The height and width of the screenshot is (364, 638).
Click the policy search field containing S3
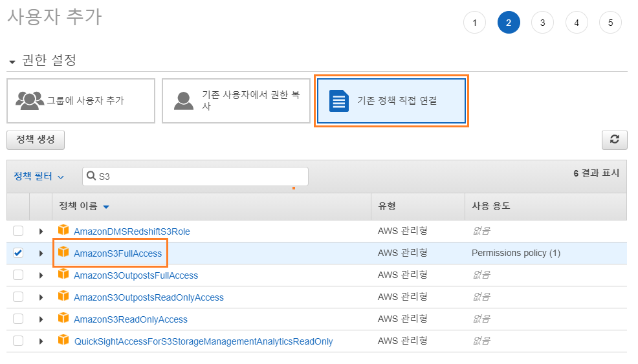click(x=195, y=177)
